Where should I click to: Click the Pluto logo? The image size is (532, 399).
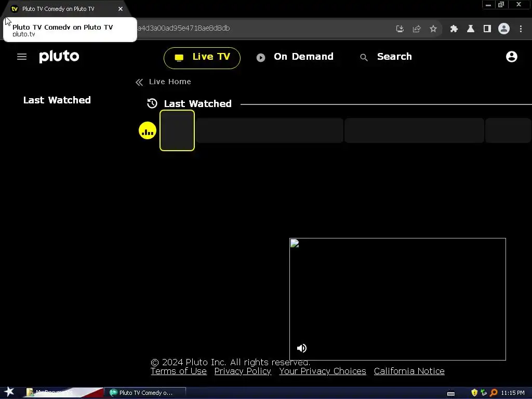pos(59,56)
